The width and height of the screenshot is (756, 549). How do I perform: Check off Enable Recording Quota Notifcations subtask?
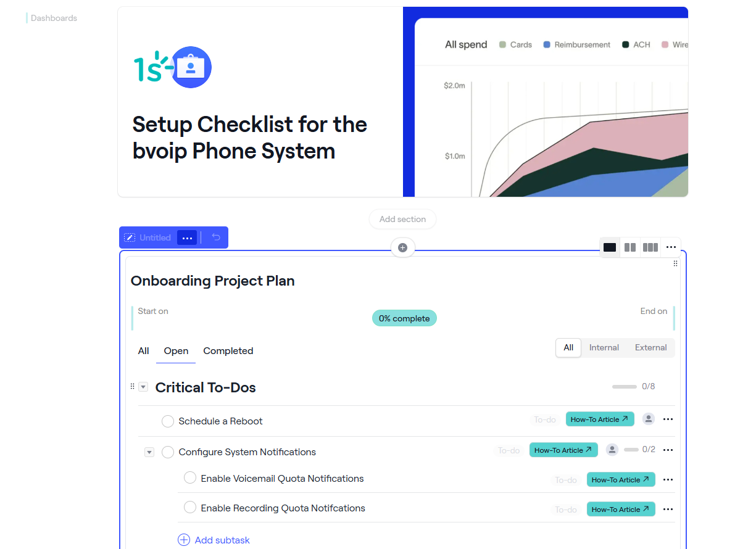(190, 508)
